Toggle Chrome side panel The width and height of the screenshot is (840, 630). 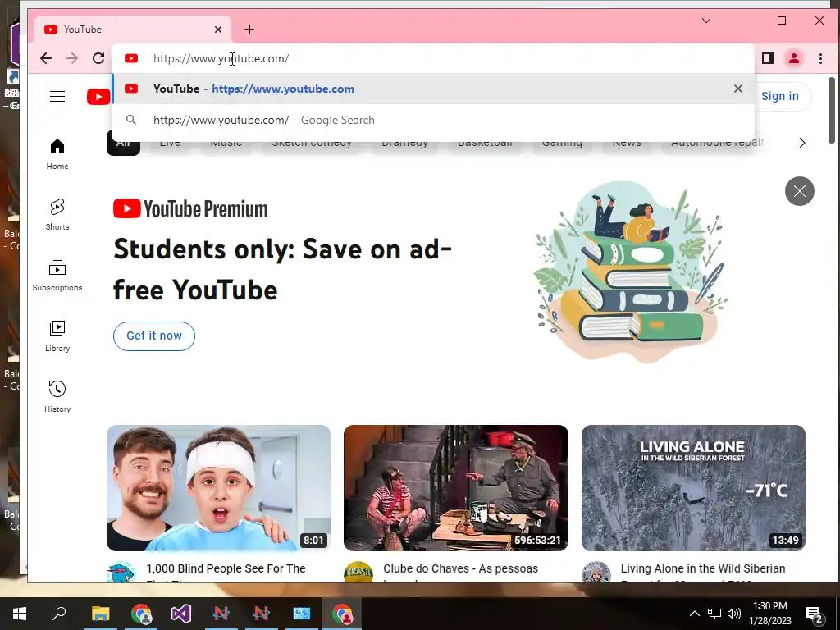768,58
